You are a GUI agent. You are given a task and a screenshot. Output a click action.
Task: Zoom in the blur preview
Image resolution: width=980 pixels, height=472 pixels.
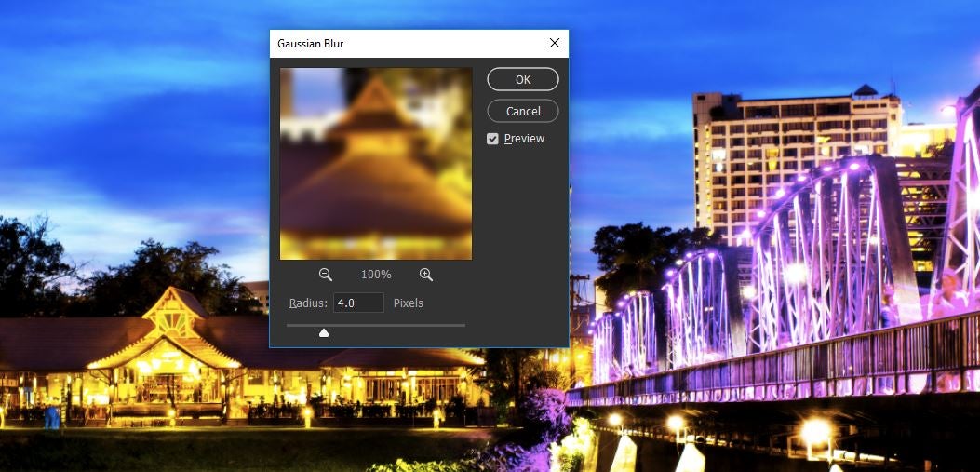pyautogui.click(x=426, y=275)
